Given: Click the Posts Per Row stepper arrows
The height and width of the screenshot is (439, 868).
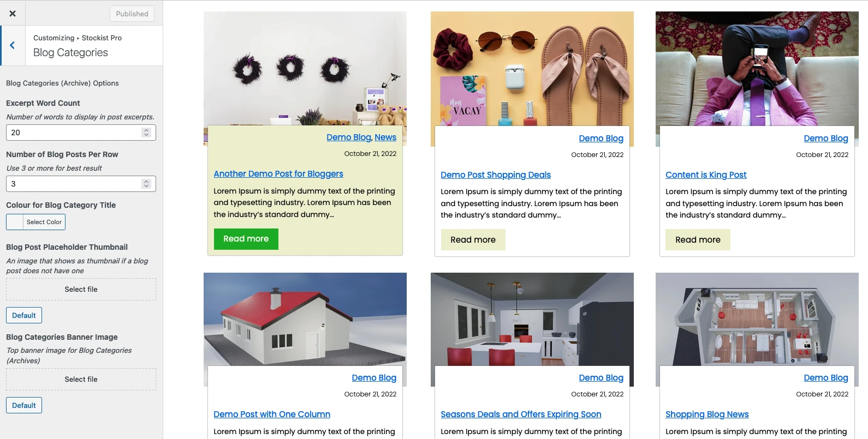Looking at the screenshot, I should point(146,184).
